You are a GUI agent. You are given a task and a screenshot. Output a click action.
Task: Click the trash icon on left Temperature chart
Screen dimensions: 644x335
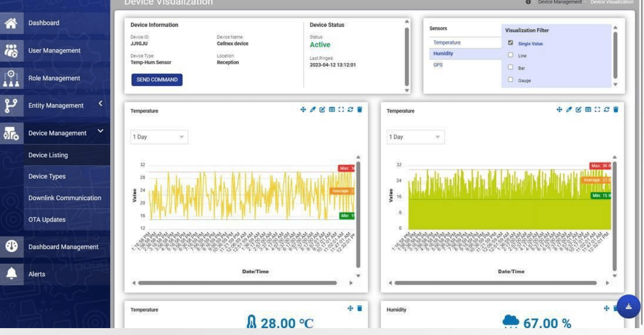[x=359, y=110]
